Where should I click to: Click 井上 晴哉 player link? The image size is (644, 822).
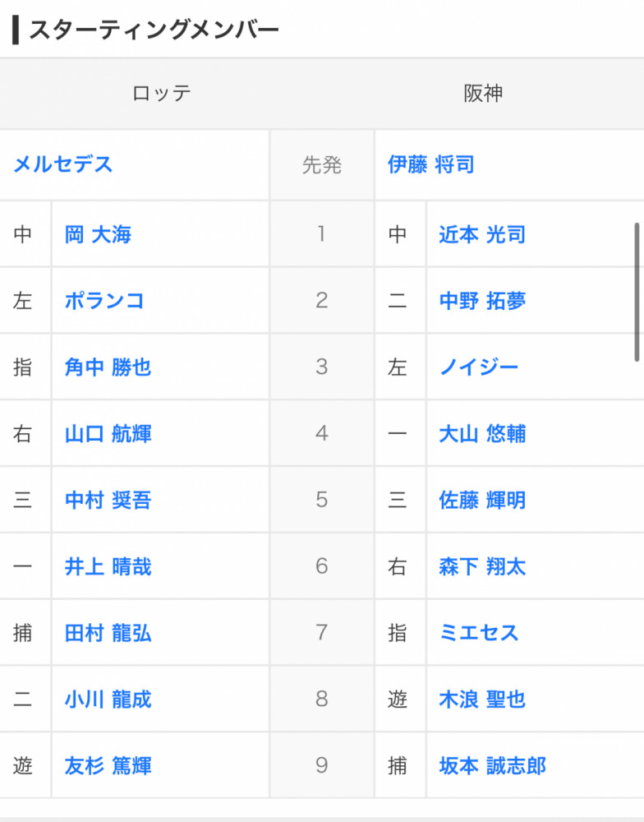(x=108, y=567)
